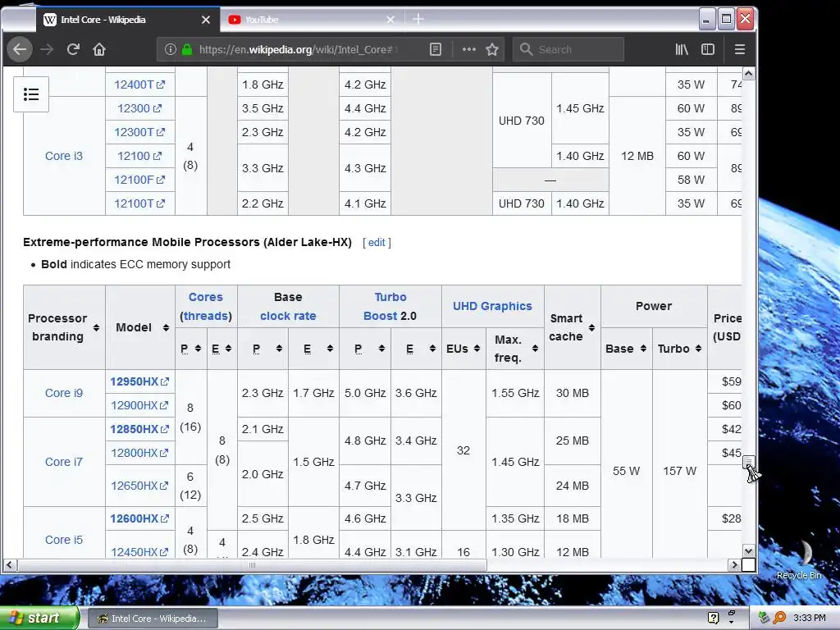Close the YouTube tab
This screenshot has height=630, width=840.
tap(390, 20)
